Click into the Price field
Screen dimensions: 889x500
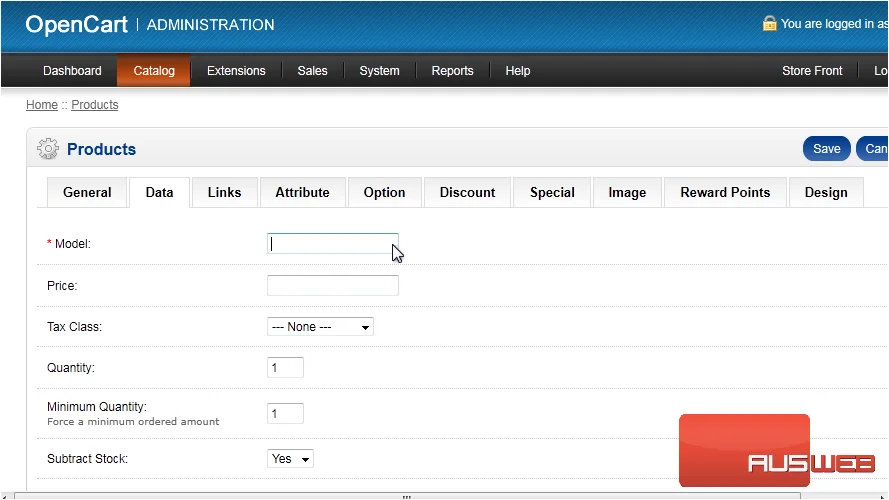(333, 285)
